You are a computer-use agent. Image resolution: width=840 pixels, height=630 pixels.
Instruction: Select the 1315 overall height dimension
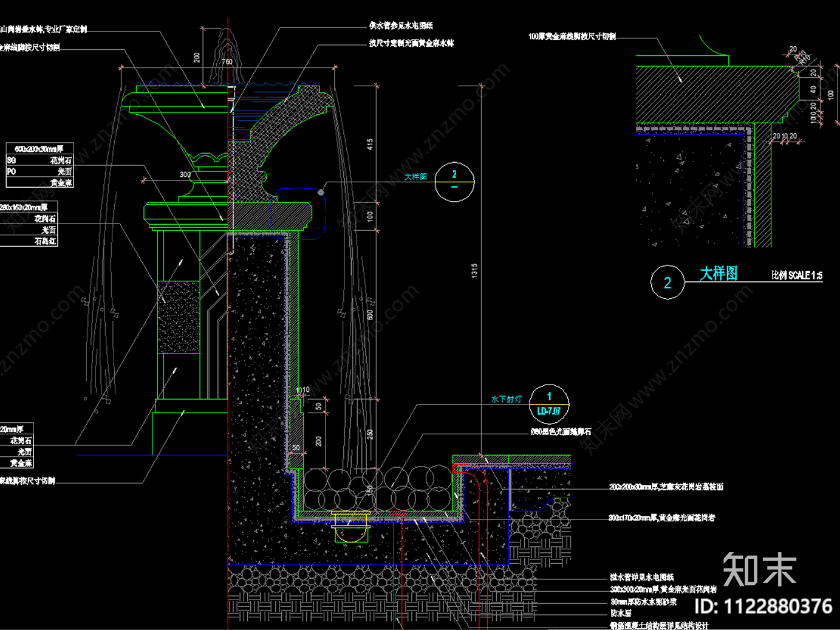474,271
